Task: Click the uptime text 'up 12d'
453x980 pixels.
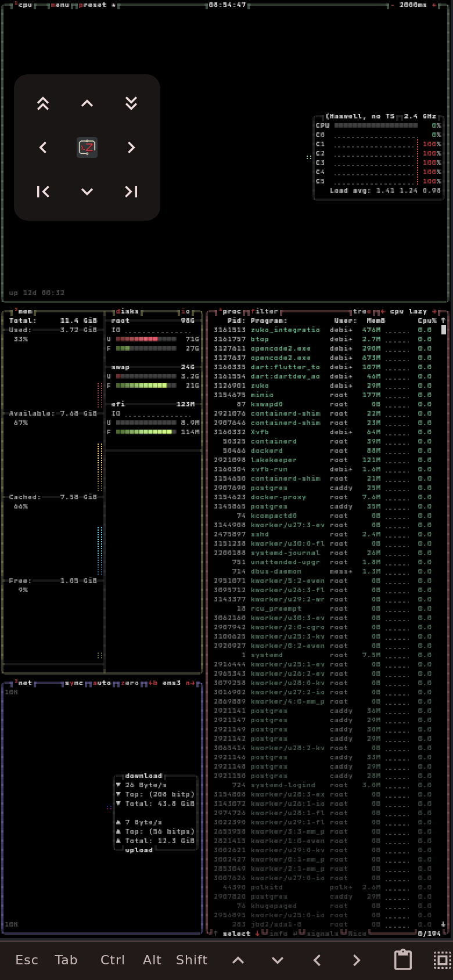Action: click(x=23, y=293)
